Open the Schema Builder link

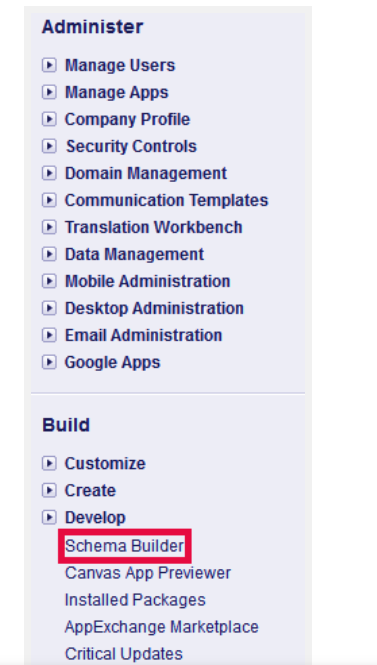click(124, 546)
